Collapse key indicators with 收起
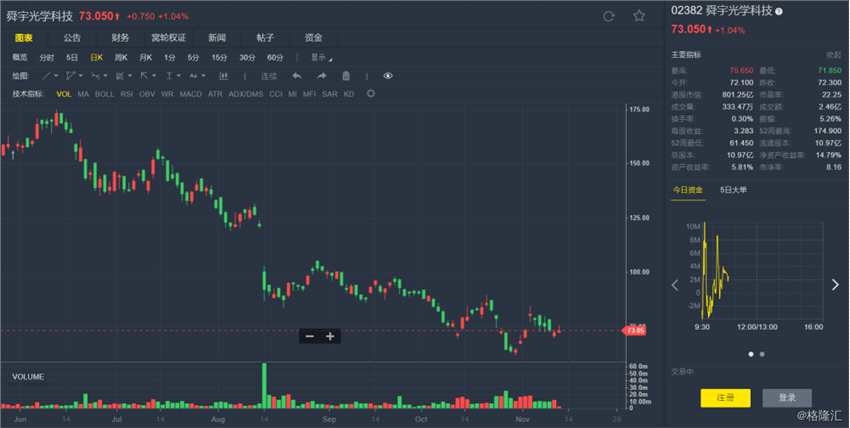The height and width of the screenshot is (428, 850). (834, 55)
